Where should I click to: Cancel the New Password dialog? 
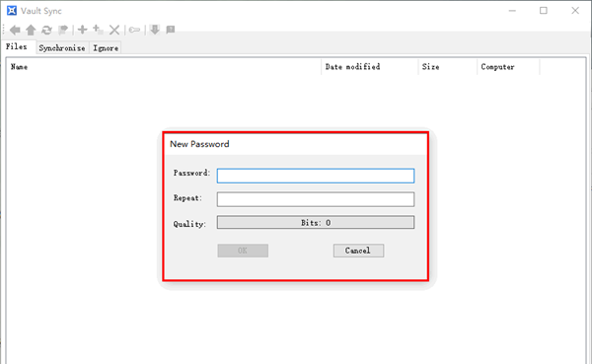click(359, 251)
